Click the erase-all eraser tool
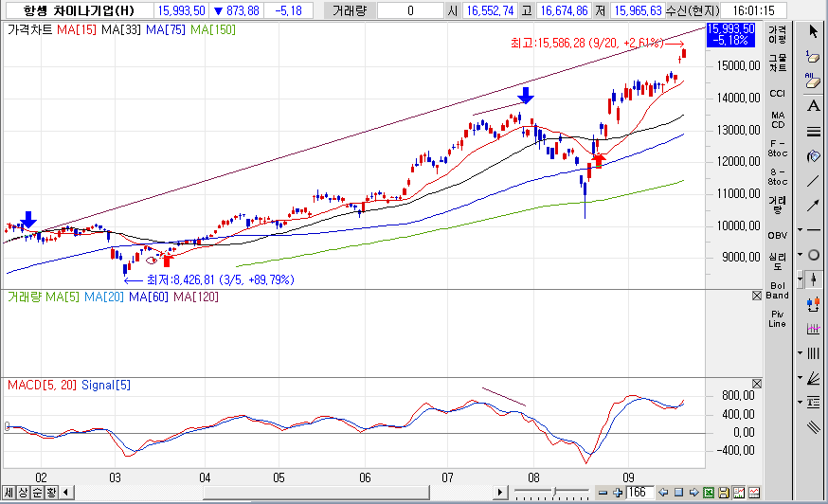This screenshot has height=504, width=828. point(813,81)
